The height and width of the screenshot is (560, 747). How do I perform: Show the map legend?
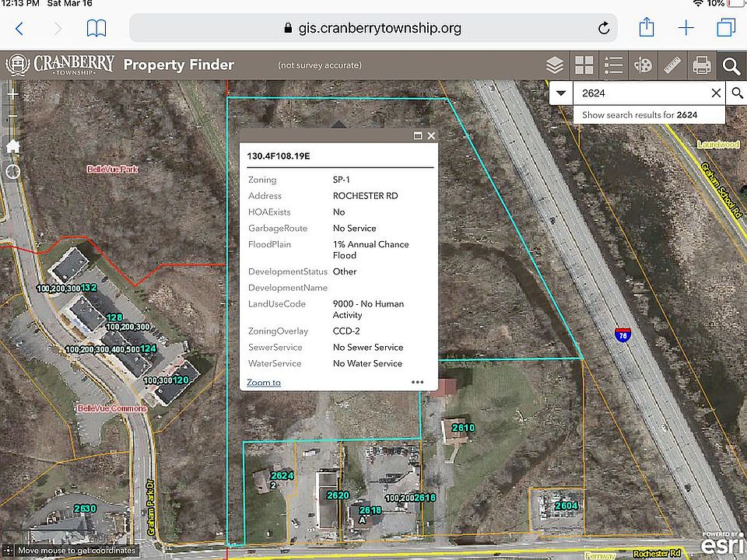(614, 65)
